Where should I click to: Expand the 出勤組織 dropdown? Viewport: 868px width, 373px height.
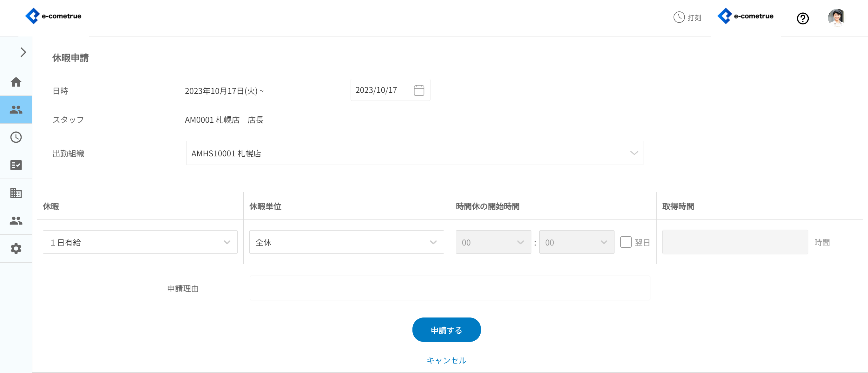coord(414,153)
